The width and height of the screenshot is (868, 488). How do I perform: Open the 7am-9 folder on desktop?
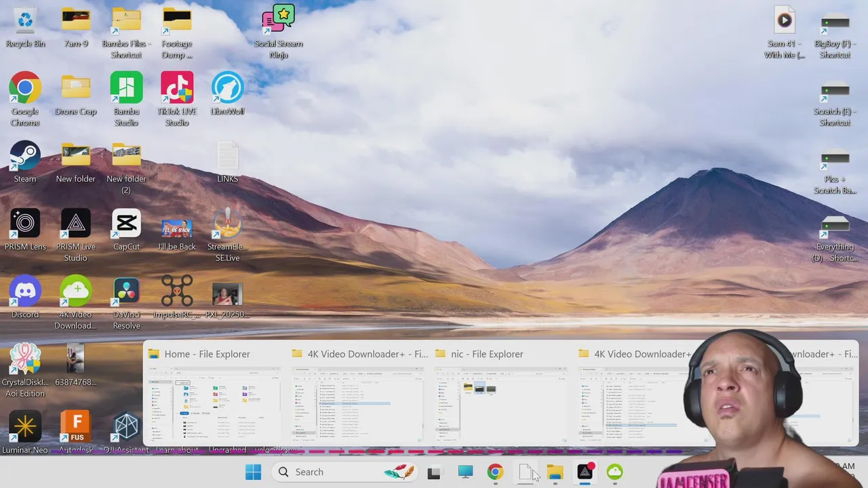pyautogui.click(x=76, y=27)
